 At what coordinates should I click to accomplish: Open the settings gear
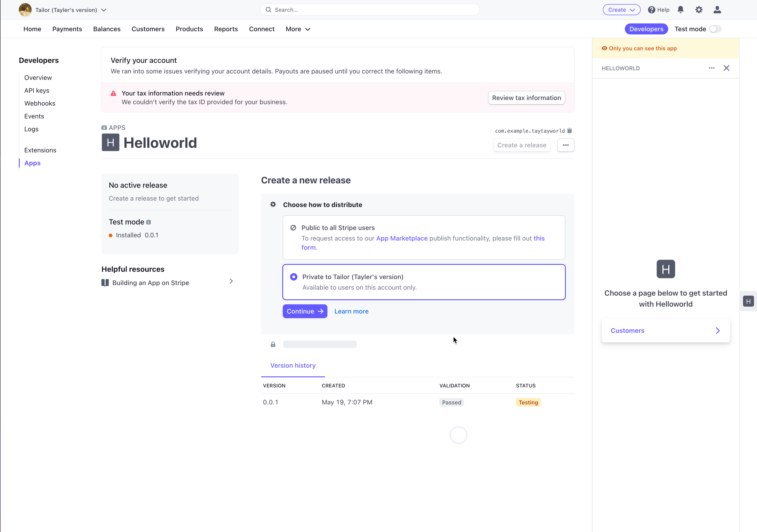[699, 10]
